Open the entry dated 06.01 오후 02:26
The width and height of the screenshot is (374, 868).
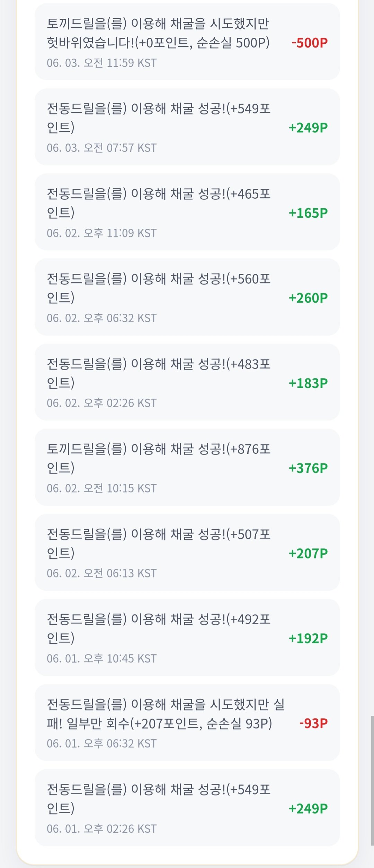click(x=187, y=808)
